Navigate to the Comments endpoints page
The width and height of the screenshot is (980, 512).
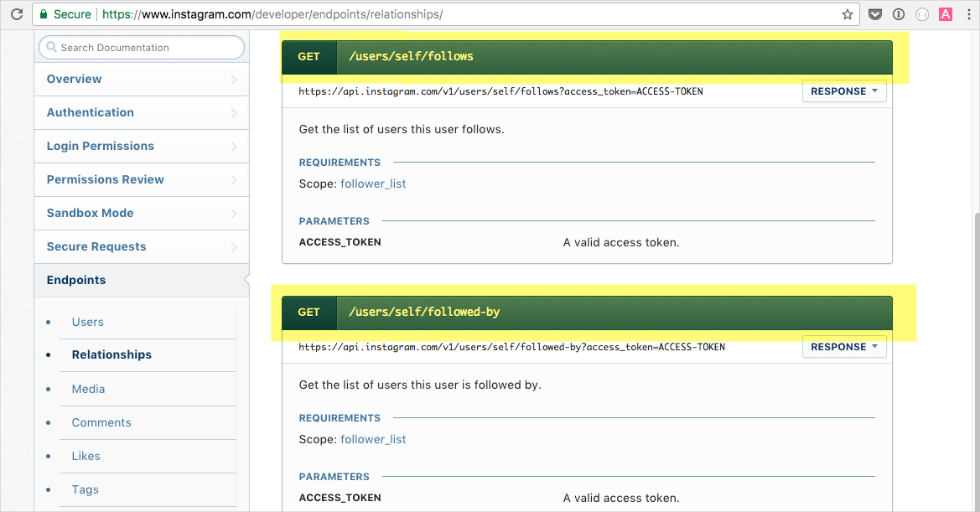pyautogui.click(x=101, y=422)
